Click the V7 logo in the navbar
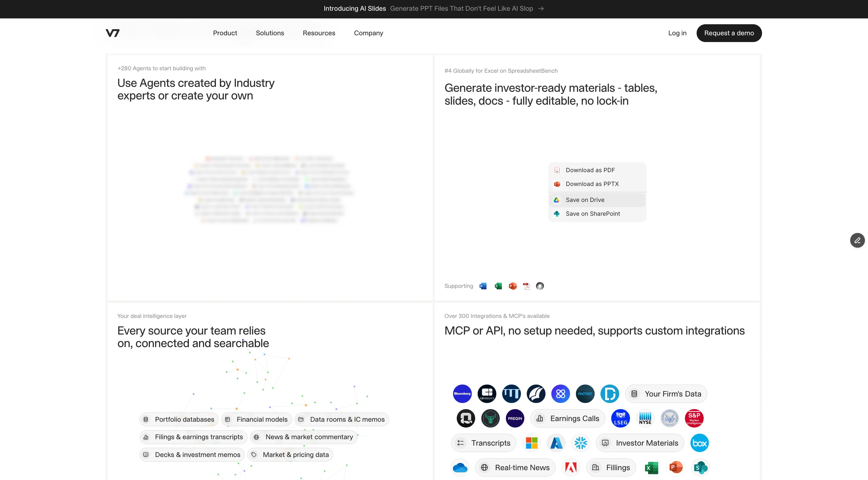Screen dimensions: 868x480 tap(112, 33)
